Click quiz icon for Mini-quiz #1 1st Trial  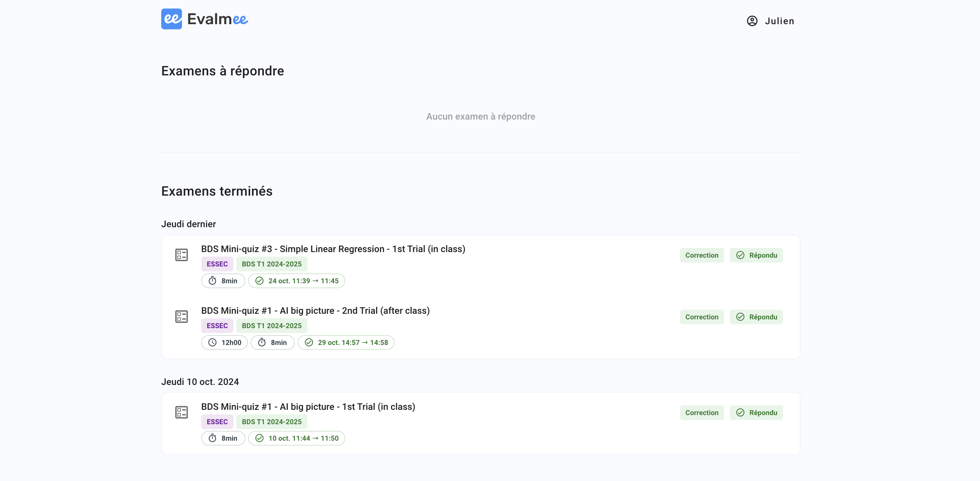(182, 412)
